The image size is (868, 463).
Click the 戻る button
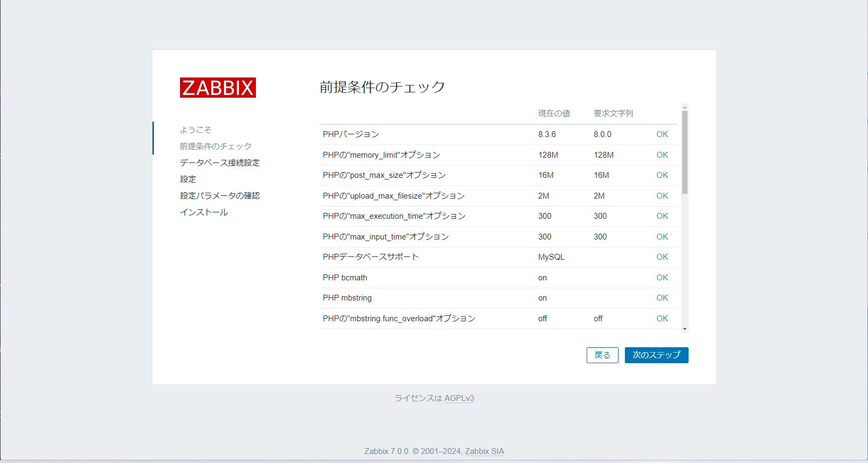pos(602,355)
